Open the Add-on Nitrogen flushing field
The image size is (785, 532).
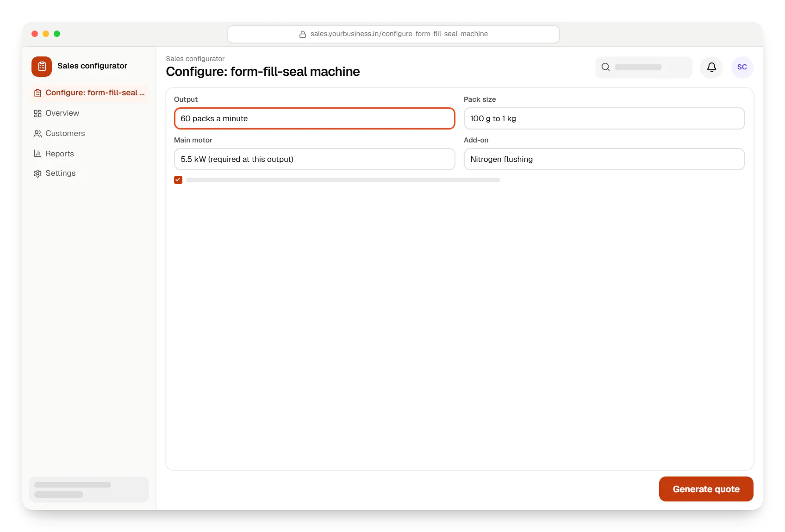[604, 159]
